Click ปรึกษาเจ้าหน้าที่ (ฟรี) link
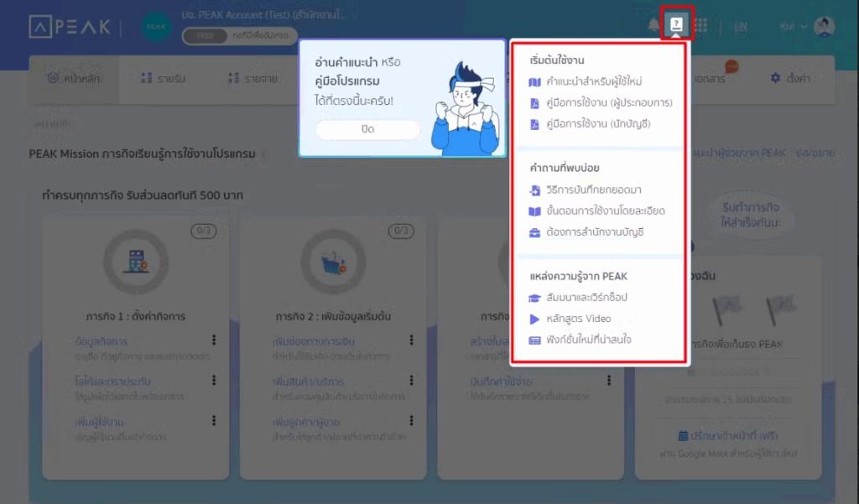Screen dimensions: 859x504 (728, 436)
